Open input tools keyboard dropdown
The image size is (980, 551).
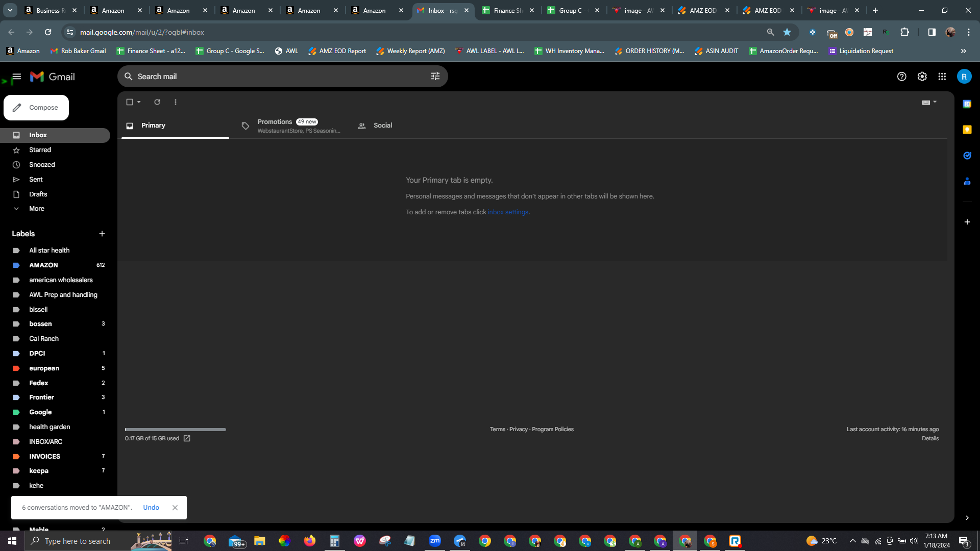(x=929, y=102)
